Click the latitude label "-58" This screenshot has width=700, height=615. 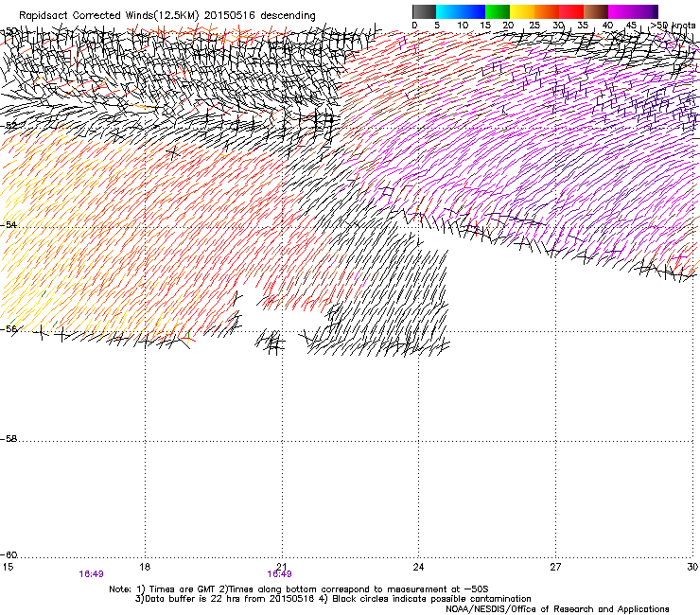click(9, 439)
